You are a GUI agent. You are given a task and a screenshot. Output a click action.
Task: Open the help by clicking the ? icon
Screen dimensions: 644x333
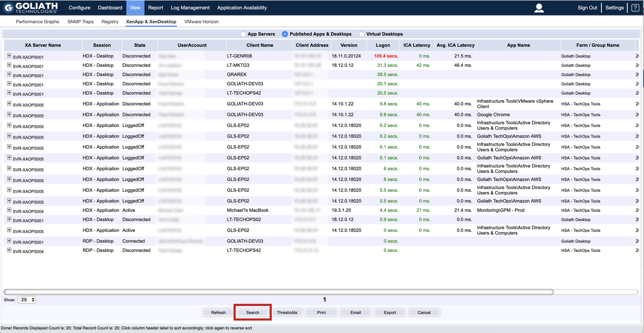click(x=635, y=7)
